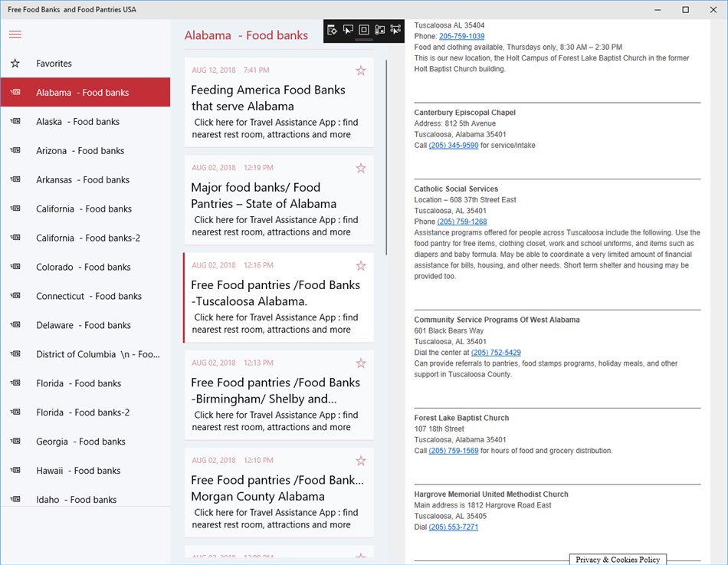Screen dimensions: 728x565
Task: Open Feeding America Food Banks that serve Alabama article
Action: point(279,103)
